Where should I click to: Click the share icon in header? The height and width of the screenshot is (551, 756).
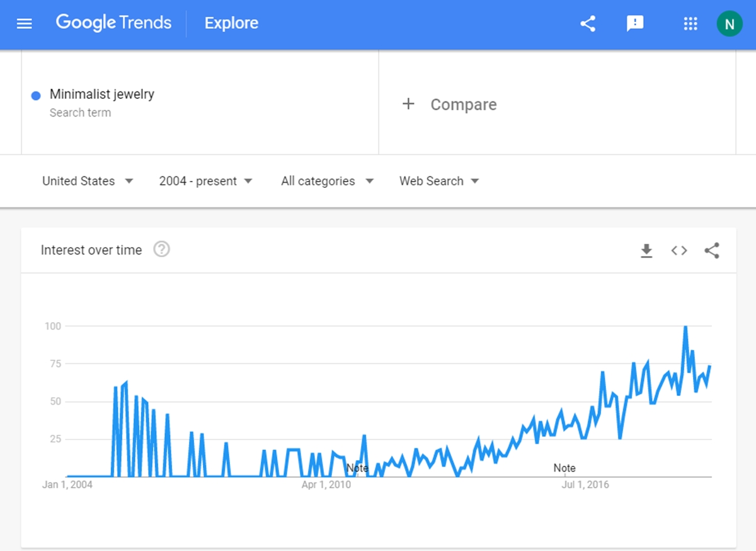click(588, 24)
